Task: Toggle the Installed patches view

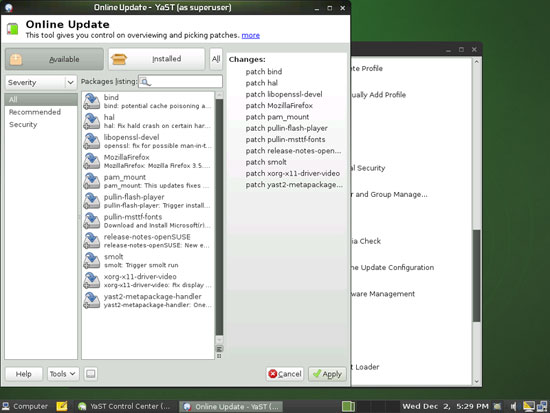Action: coord(156,59)
